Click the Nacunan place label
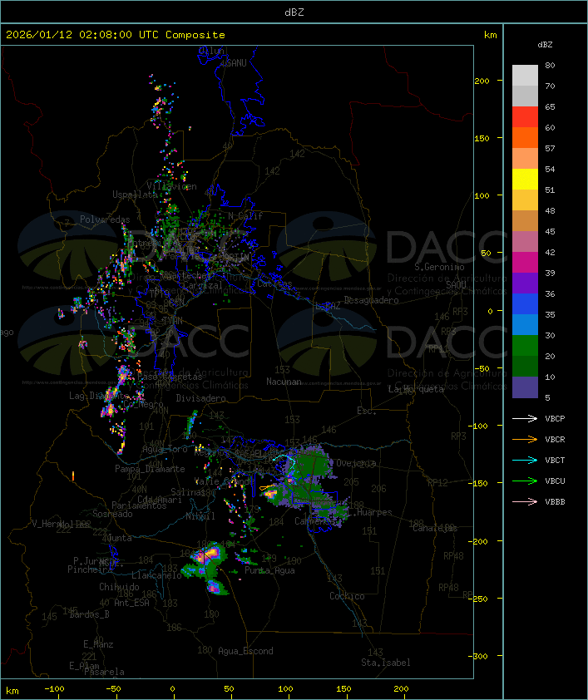 [x=284, y=382]
